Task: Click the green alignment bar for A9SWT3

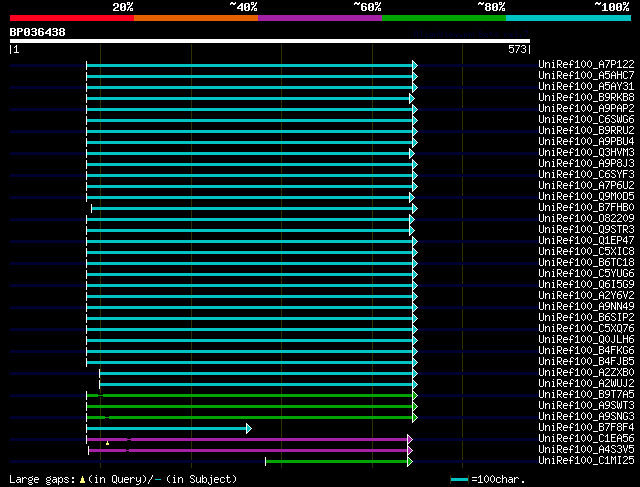Action: click(x=249, y=407)
